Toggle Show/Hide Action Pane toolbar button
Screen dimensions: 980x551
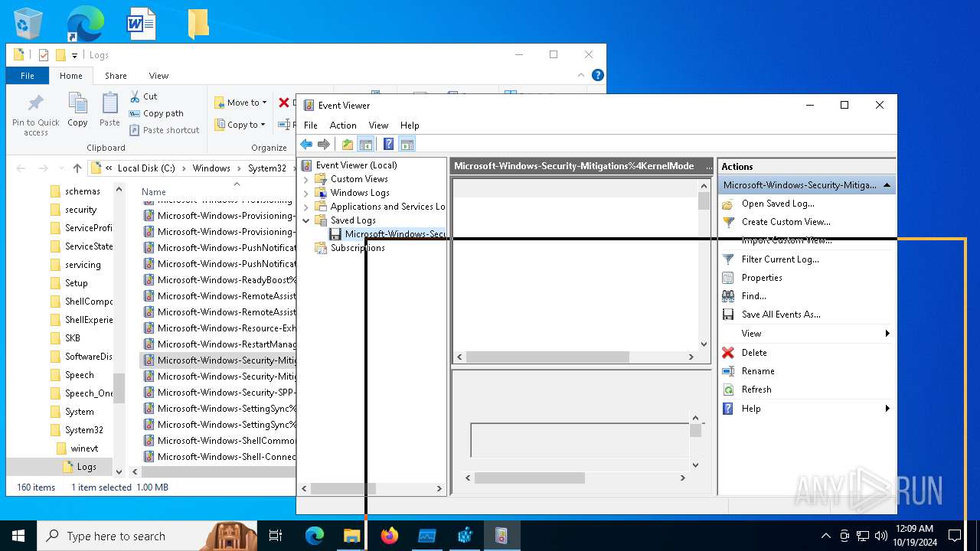click(x=407, y=144)
